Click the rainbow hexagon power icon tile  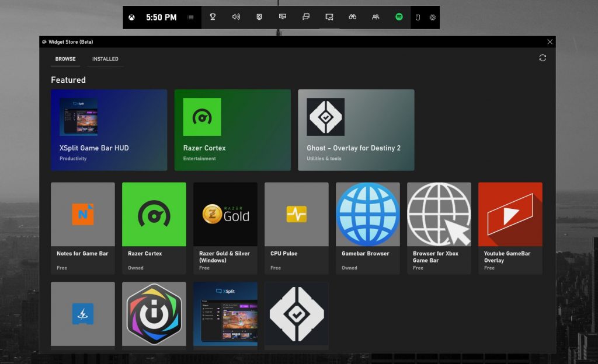[x=154, y=314]
